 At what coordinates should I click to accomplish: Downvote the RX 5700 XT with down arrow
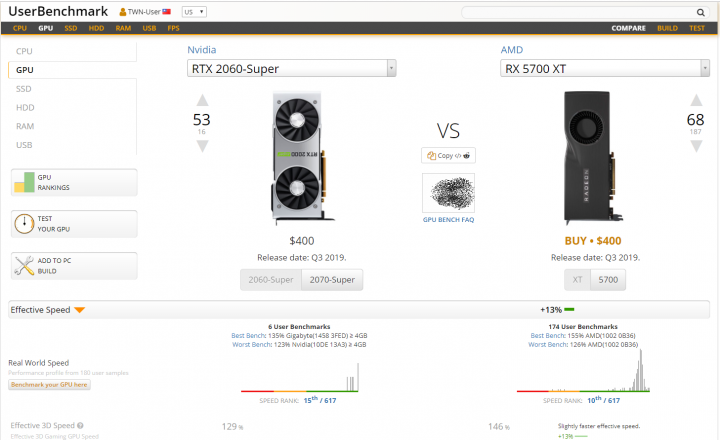[696, 146]
